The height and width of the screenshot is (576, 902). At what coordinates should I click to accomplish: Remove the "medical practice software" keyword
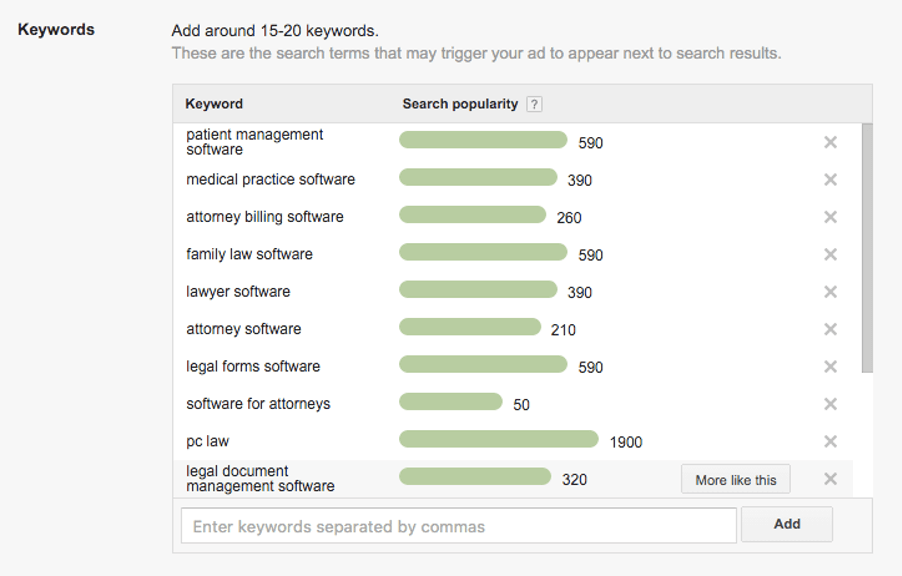tap(830, 180)
